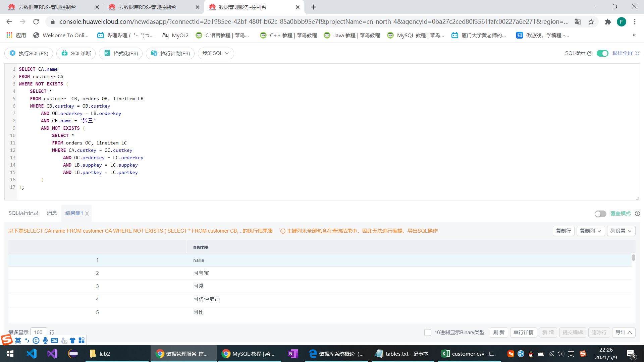The width and height of the screenshot is (644, 362).
Task: Click the 覆盖模式 help icon
Action: click(638, 214)
